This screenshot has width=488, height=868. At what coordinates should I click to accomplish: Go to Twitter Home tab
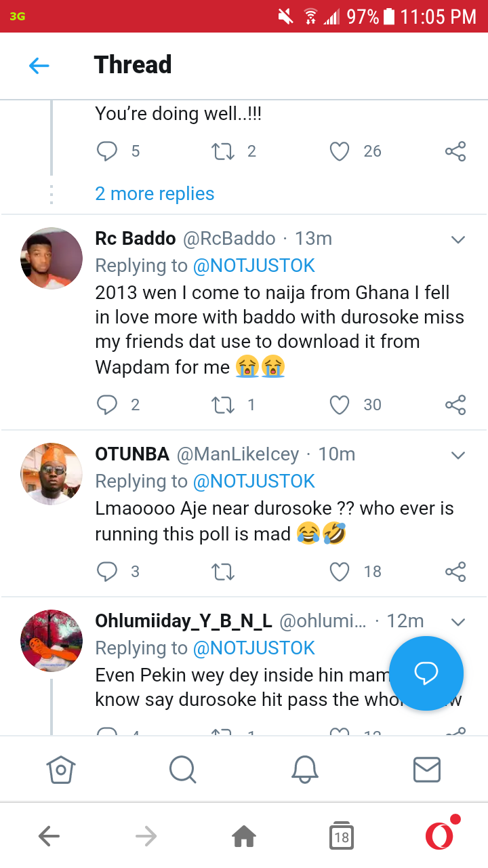pyautogui.click(x=61, y=770)
